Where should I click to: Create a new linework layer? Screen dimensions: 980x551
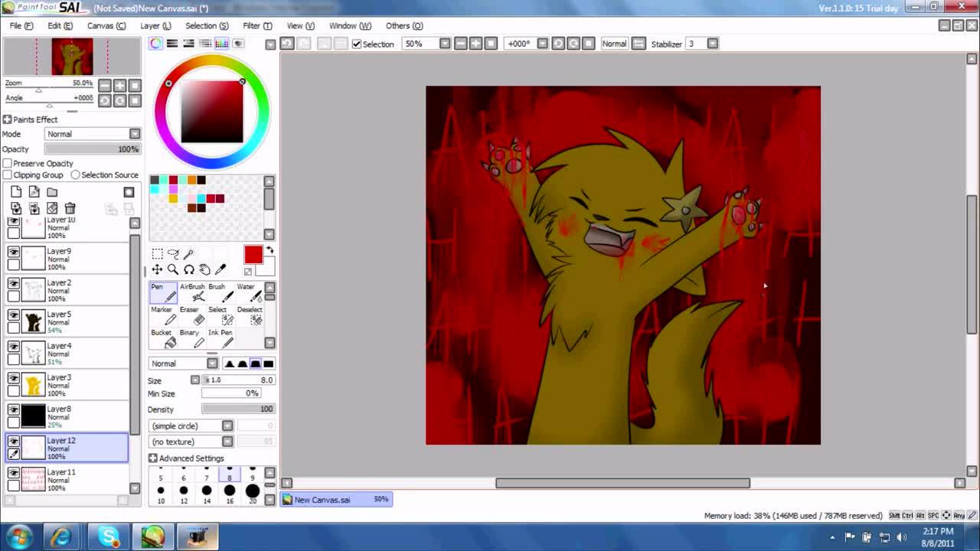(34, 192)
